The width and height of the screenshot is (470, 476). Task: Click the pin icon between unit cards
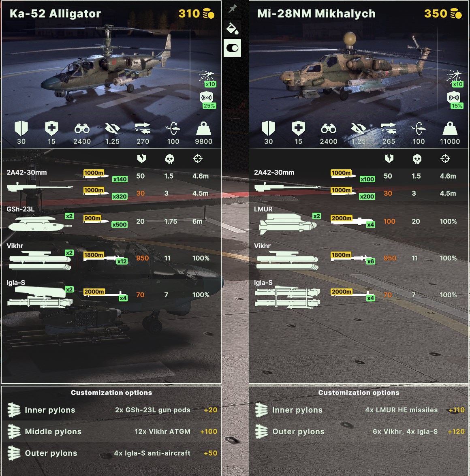(232, 9)
